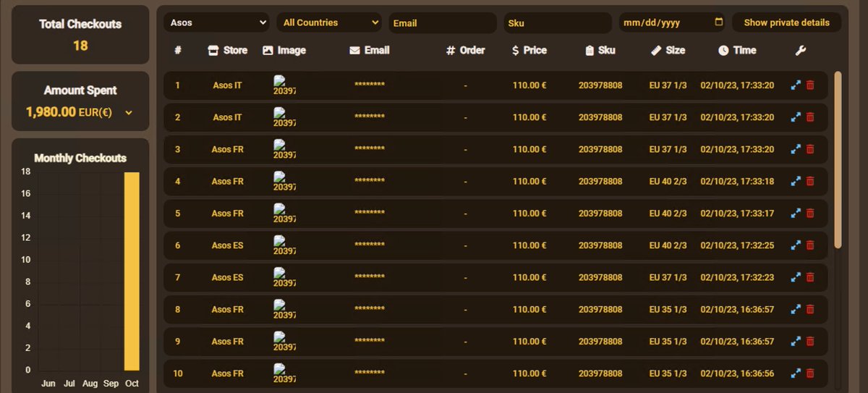Click the Image column header
Image resolution: width=868 pixels, height=393 pixels.
click(284, 50)
